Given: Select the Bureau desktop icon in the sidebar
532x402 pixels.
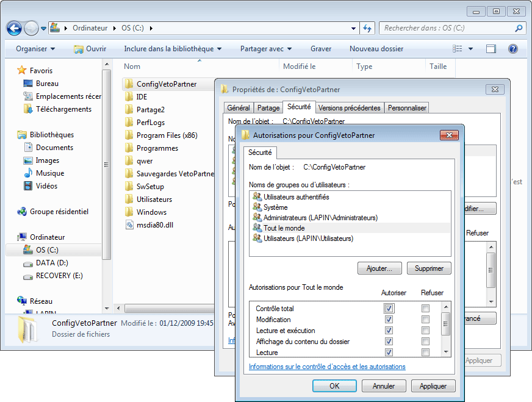Looking at the screenshot, I should point(28,84).
